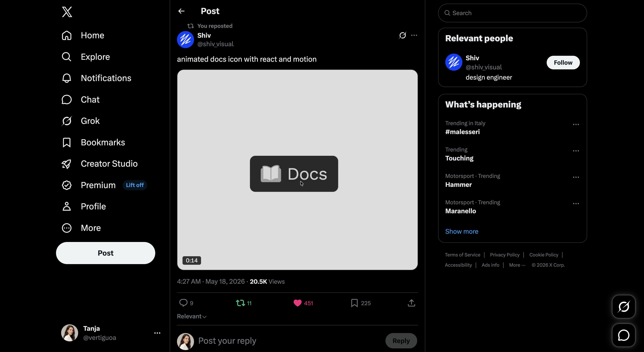Open options dots for Touching trend
Image resolution: width=644 pixels, height=352 pixels.
click(576, 151)
